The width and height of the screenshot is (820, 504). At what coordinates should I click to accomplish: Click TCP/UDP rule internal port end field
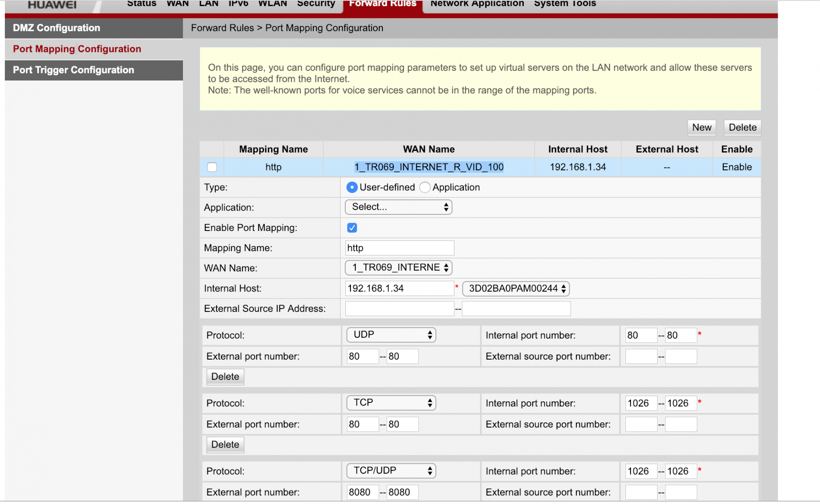[x=681, y=471]
